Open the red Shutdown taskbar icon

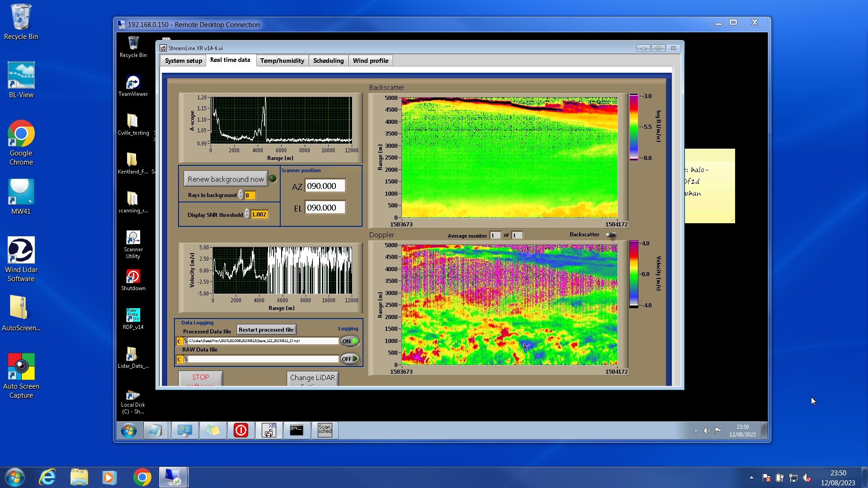[241, 430]
